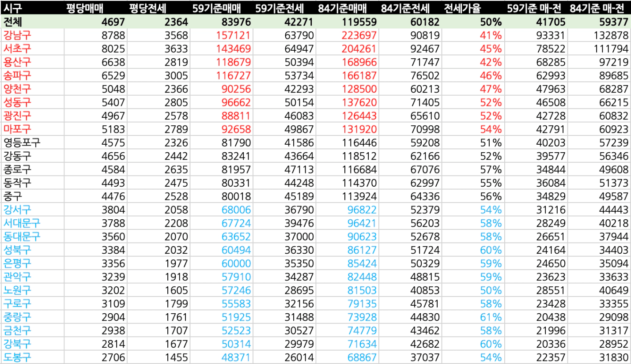Image resolution: width=631 pixels, height=364 pixels.
Task: Select the red value 128500
Action: (x=360, y=89)
